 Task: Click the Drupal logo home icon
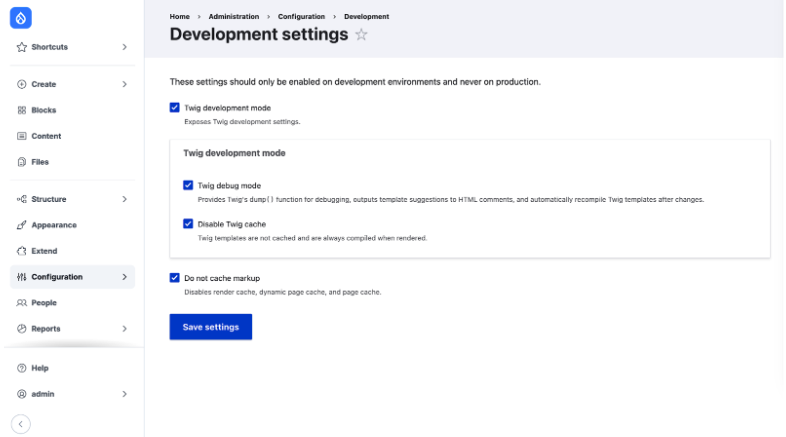(21, 18)
